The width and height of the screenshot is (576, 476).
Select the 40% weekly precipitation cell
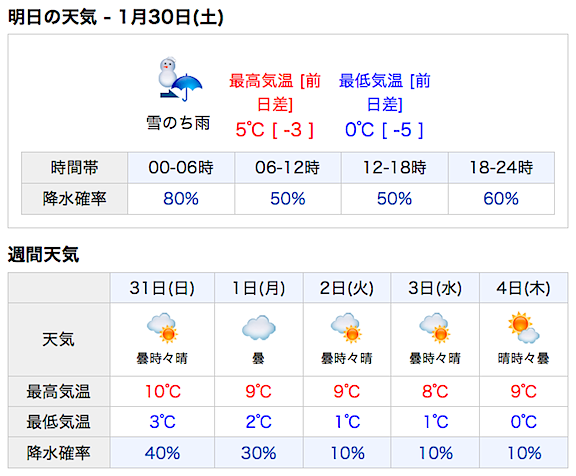click(162, 452)
